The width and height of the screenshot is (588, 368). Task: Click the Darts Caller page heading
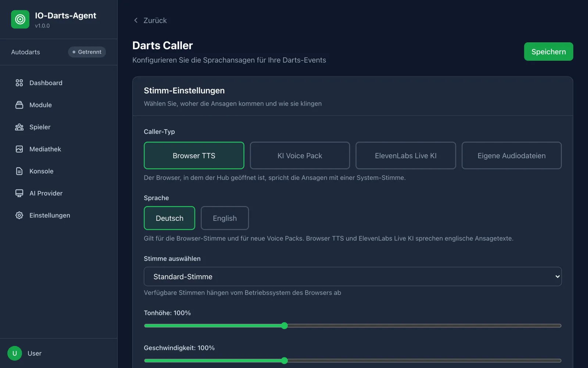click(x=162, y=46)
